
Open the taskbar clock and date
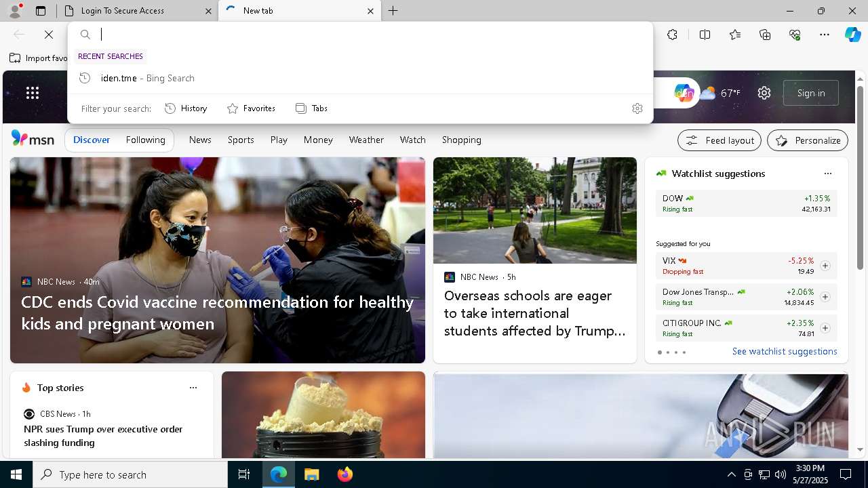click(810, 474)
